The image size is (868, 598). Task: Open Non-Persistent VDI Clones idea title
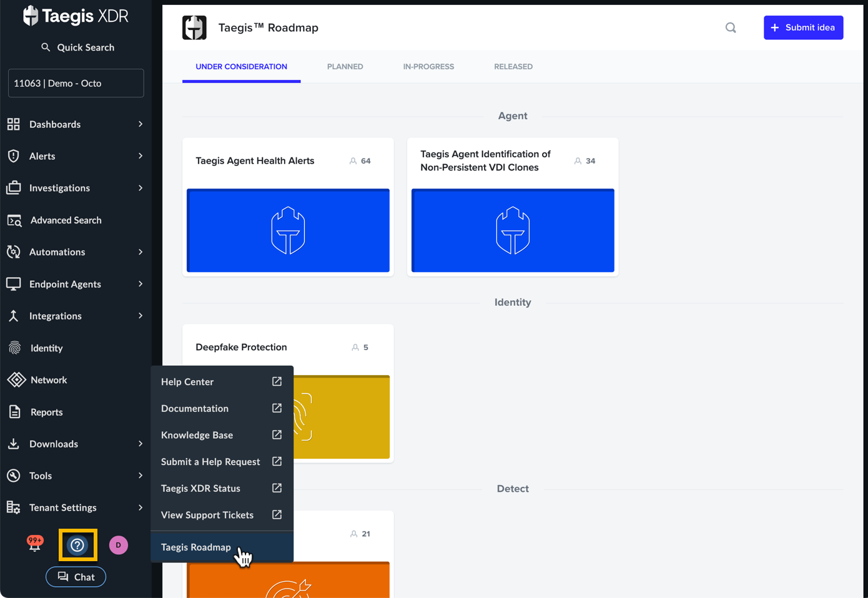pos(485,161)
